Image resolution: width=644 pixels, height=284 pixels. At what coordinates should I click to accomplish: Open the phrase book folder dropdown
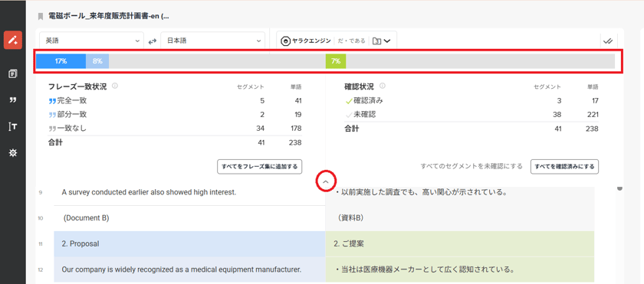click(x=382, y=41)
